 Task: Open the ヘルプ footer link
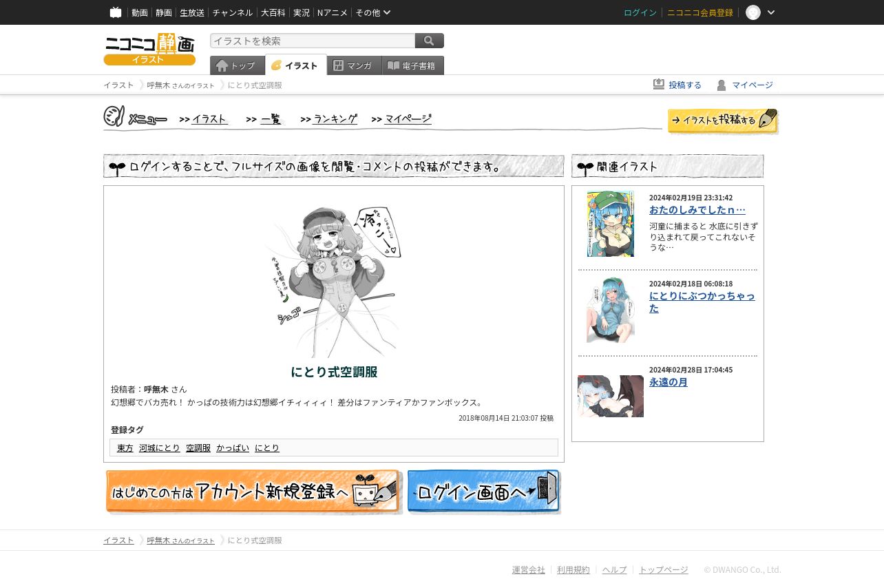[x=615, y=570]
